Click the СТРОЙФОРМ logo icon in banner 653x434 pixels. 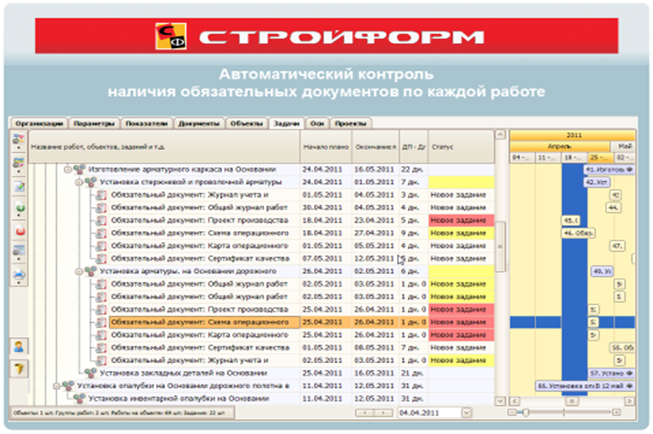pyautogui.click(x=171, y=36)
